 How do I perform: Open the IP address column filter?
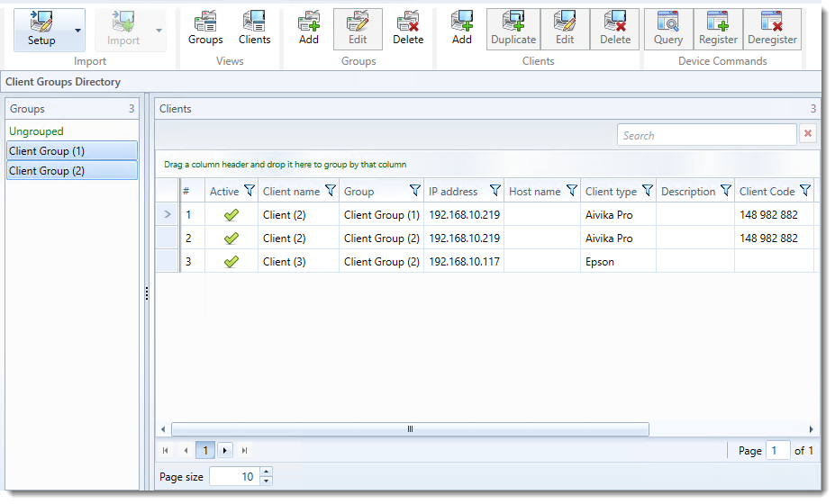(x=495, y=191)
